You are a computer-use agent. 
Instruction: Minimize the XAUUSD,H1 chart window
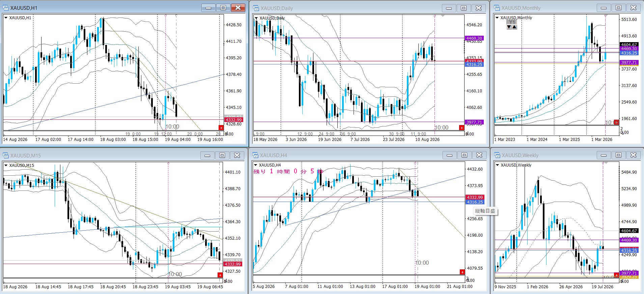pyautogui.click(x=208, y=8)
